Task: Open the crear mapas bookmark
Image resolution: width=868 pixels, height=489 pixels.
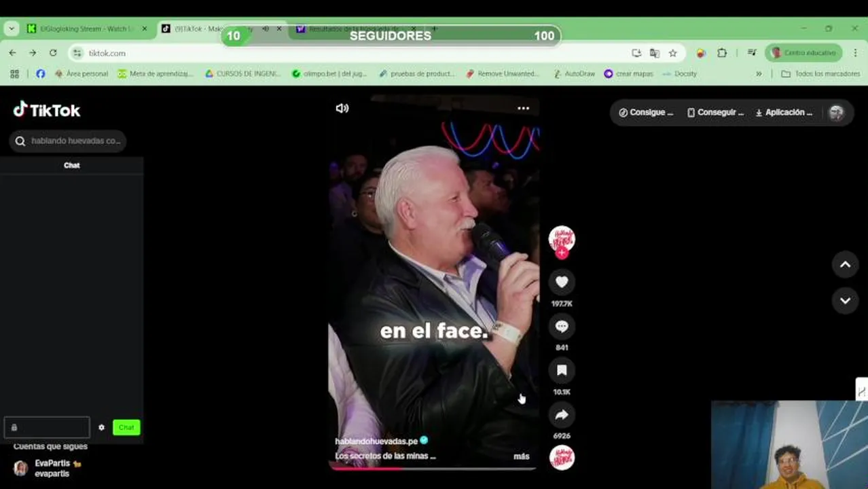Action: pyautogui.click(x=628, y=73)
